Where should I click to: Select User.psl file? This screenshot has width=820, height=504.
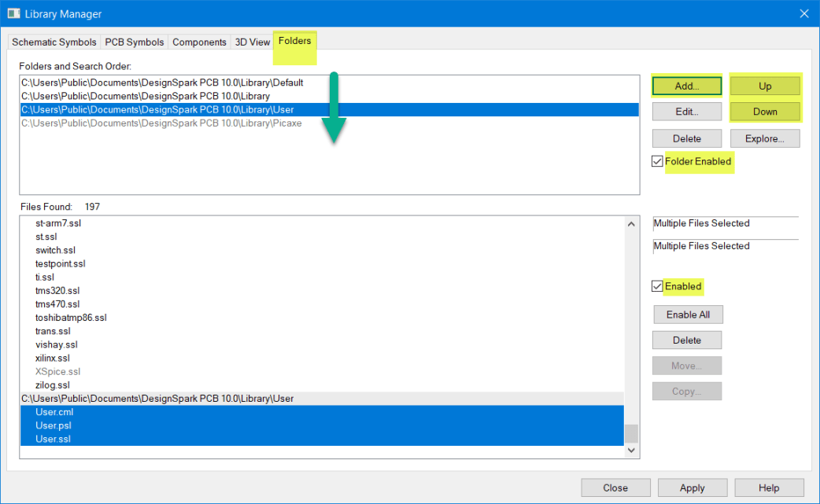[x=322, y=425]
